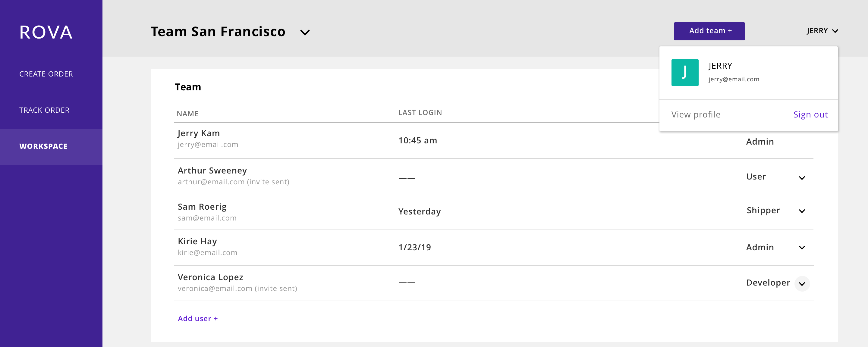This screenshot has width=868, height=347.
Task: Open Arthur Sweeney's User role dropdown
Action: pos(802,178)
